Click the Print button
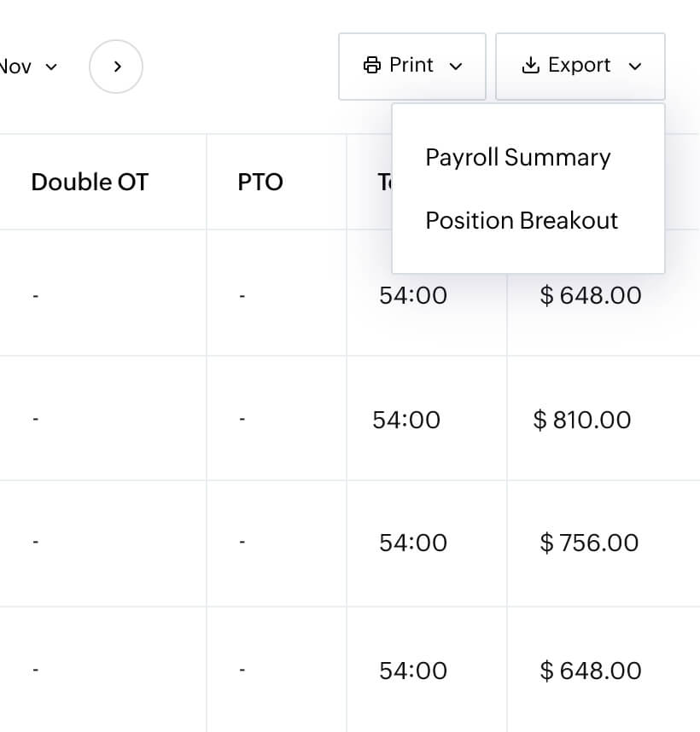 coord(412,66)
